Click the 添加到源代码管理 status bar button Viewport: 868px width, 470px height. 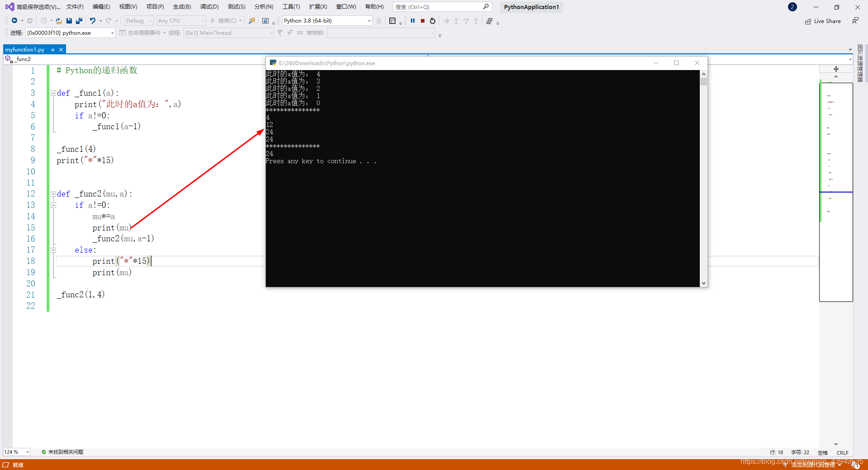(x=812, y=465)
